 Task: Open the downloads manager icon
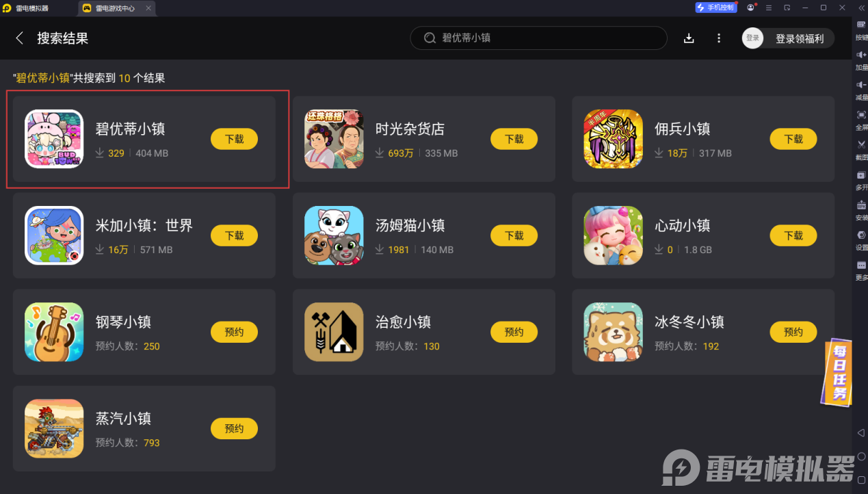[x=689, y=38]
